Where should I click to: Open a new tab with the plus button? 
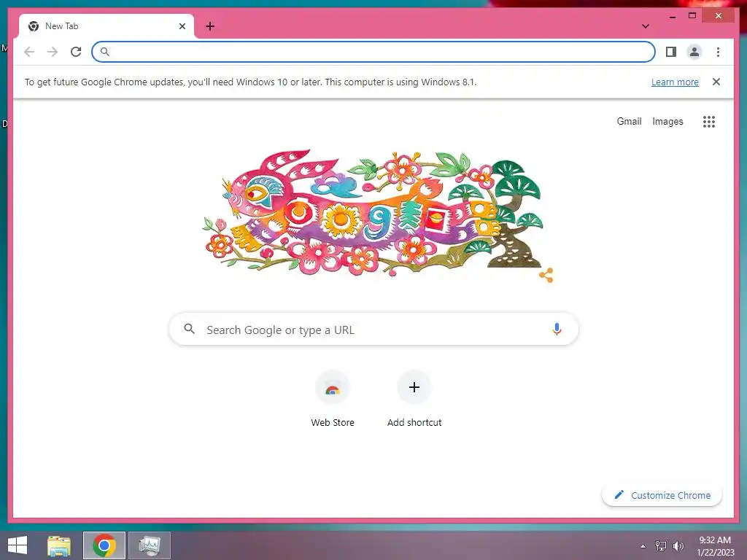pos(210,26)
